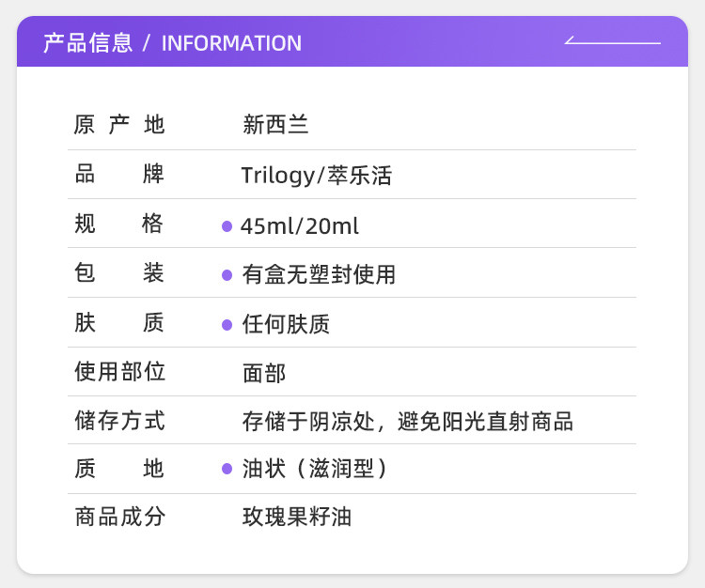The height and width of the screenshot is (588, 705).
Task: Click the 包装 row label
Action: click(118, 273)
